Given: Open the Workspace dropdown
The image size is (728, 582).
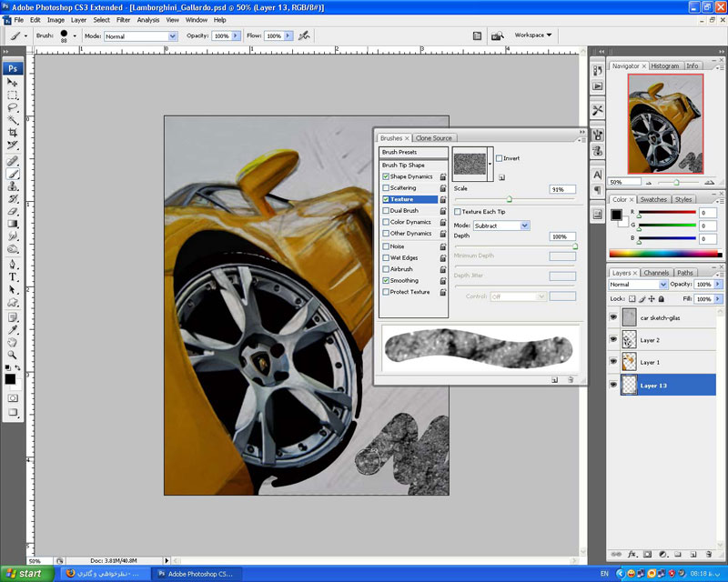Looking at the screenshot, I should [533, 35].
